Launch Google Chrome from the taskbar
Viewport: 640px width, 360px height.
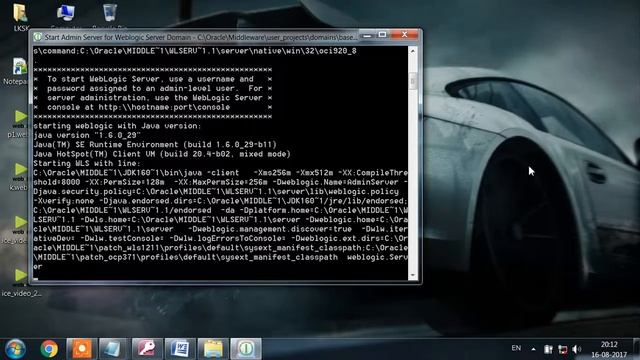click(x=49, y=349)
